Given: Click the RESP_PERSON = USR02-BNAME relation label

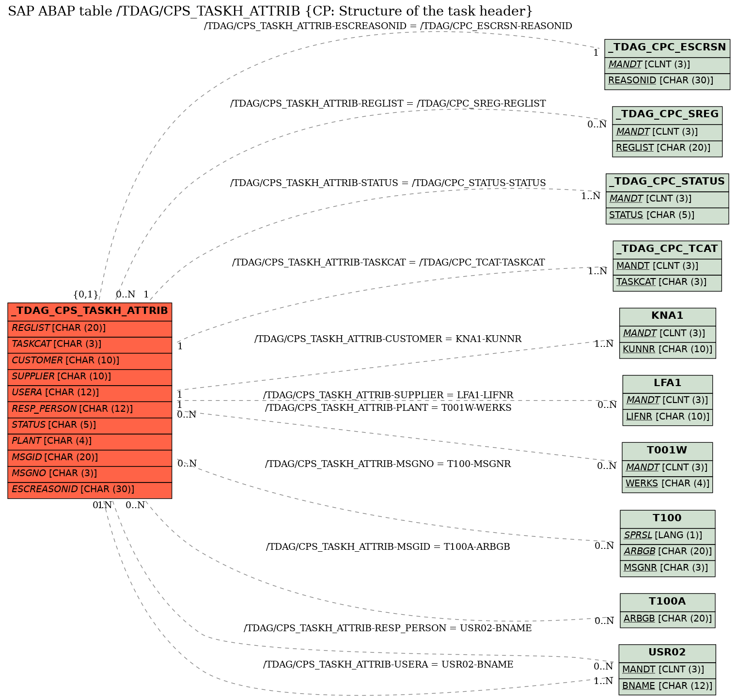Looking at the screenshot, I should (388, 628).
